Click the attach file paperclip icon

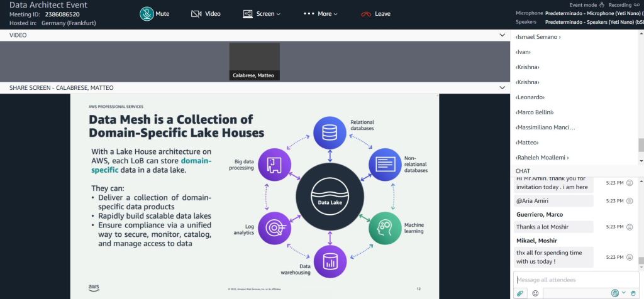point(520,293)
